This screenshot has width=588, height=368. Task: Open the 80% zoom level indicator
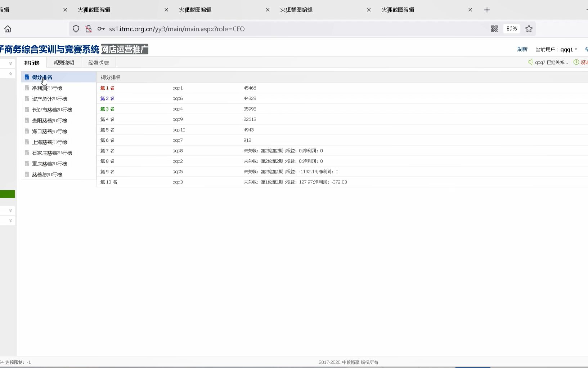pyautogui.click(x=511, y=29)
